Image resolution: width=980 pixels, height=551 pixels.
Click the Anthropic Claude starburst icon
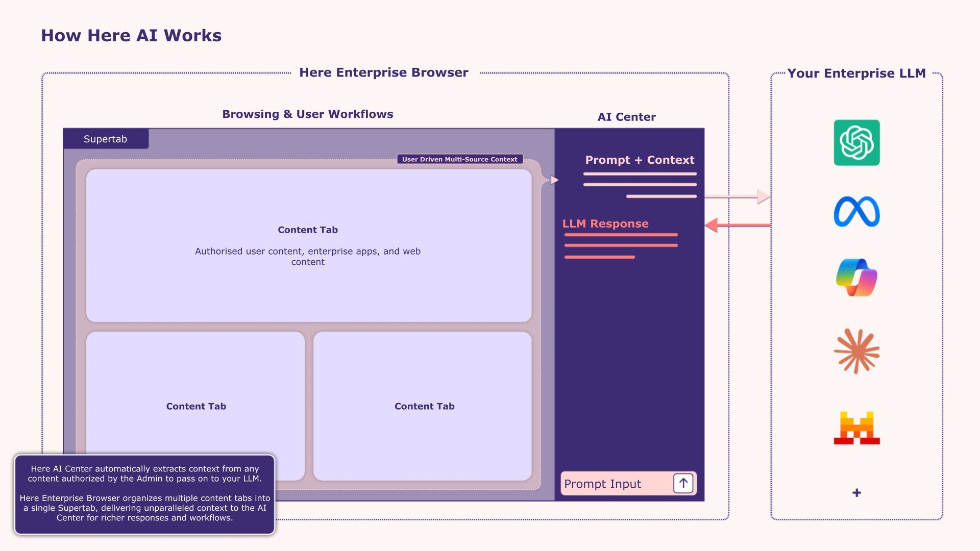tap(856, 351)
